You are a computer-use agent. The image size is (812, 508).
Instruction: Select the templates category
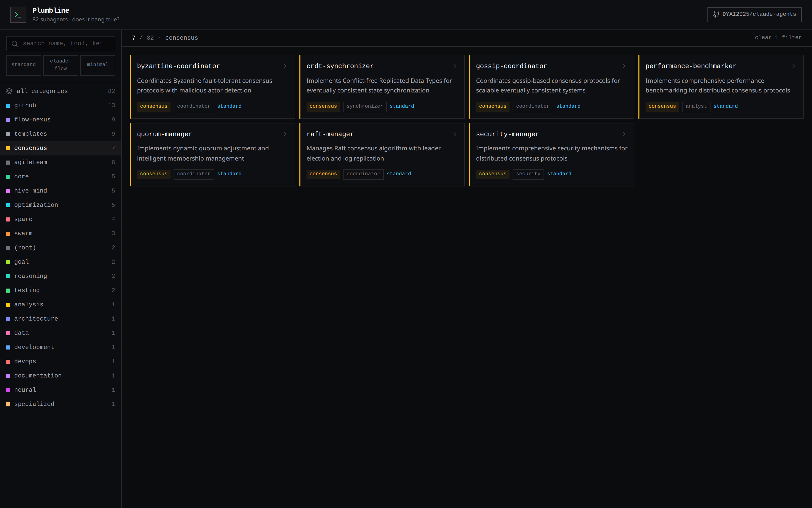pos(61,134)
